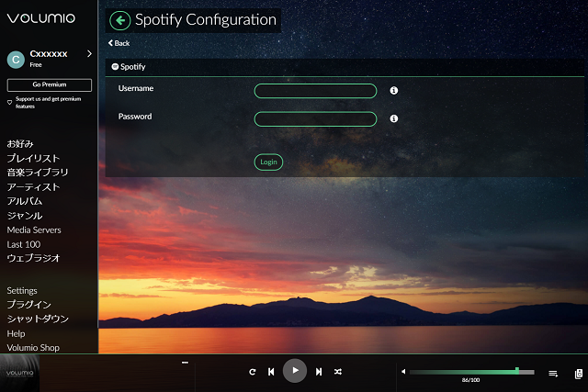Click the Login button
Screen dimensions: 588x392
point(268,162)
